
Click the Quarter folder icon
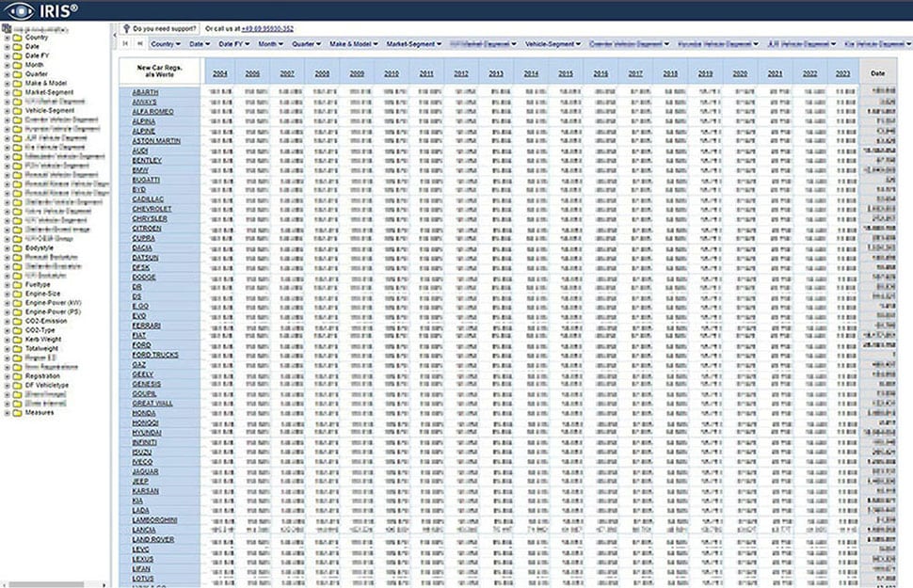tap(18, 74)
